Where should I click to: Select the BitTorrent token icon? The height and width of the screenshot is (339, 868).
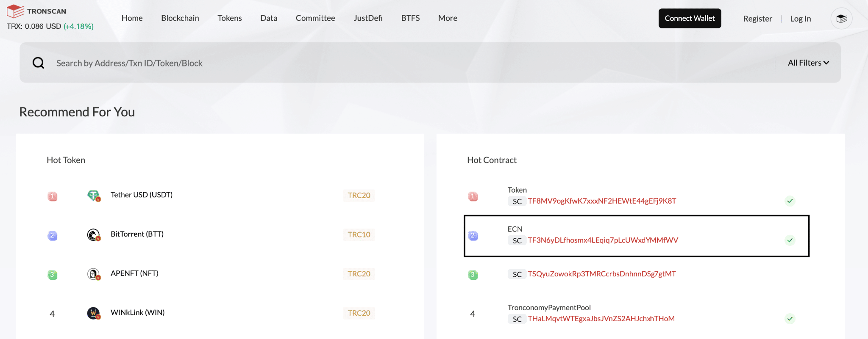(94, 234)
